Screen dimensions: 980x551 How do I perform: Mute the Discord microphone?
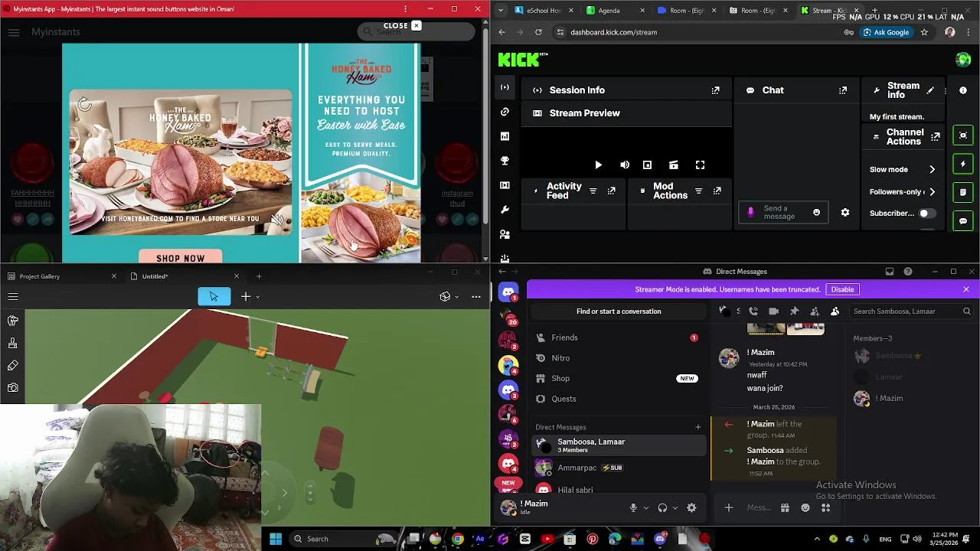(x=633, y=507)
